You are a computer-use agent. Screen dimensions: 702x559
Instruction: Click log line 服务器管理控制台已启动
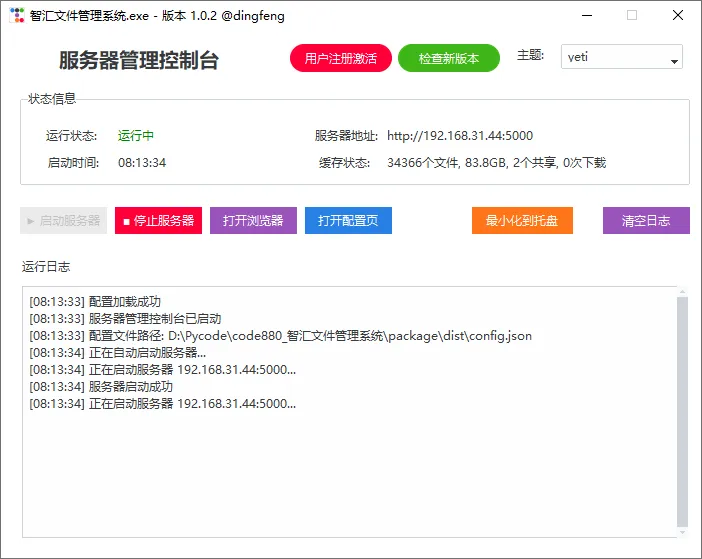[x=125, y=319]
